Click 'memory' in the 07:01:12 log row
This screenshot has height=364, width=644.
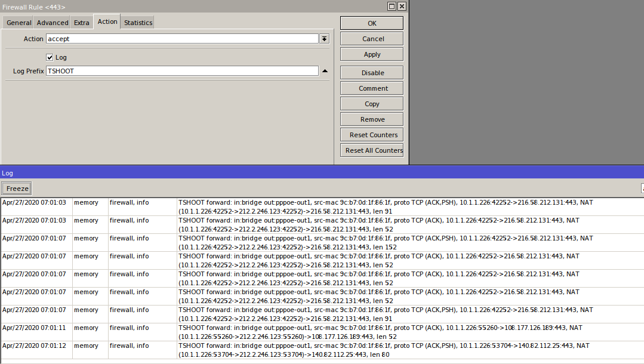pos(86,346)
